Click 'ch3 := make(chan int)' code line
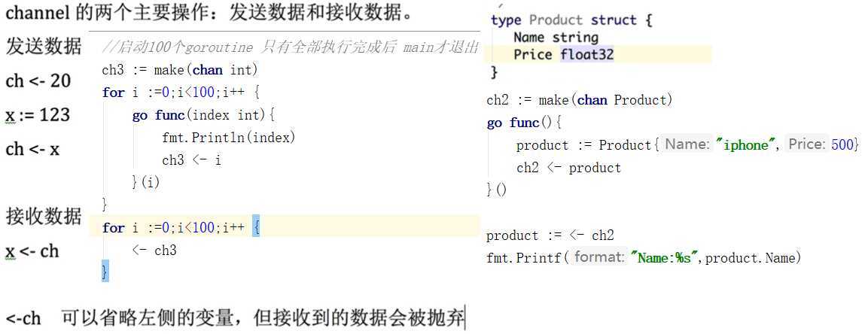 tap(180, 70)
